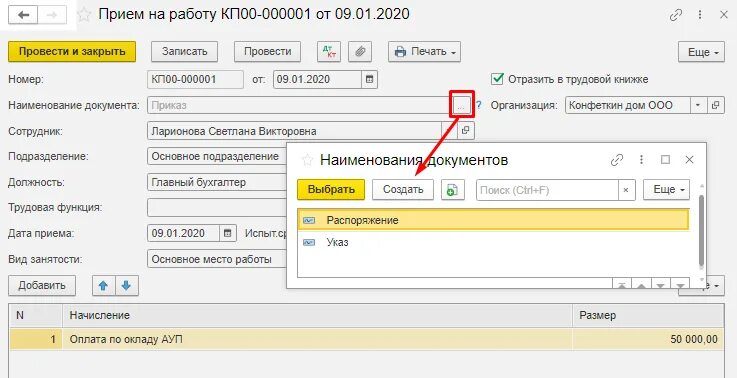This screenshot has height=378, width=737.
Task: Move accrual row down with the down arrow
Action: tap(126, 285)
